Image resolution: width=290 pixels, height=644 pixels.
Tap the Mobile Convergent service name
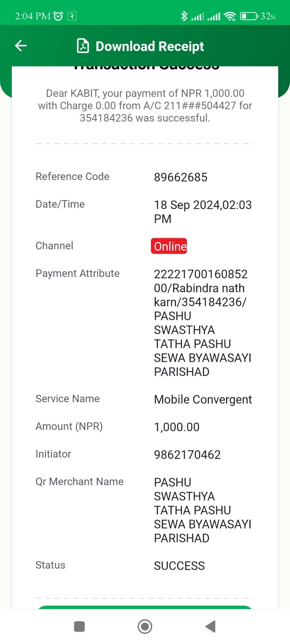(x=203, y=400)
